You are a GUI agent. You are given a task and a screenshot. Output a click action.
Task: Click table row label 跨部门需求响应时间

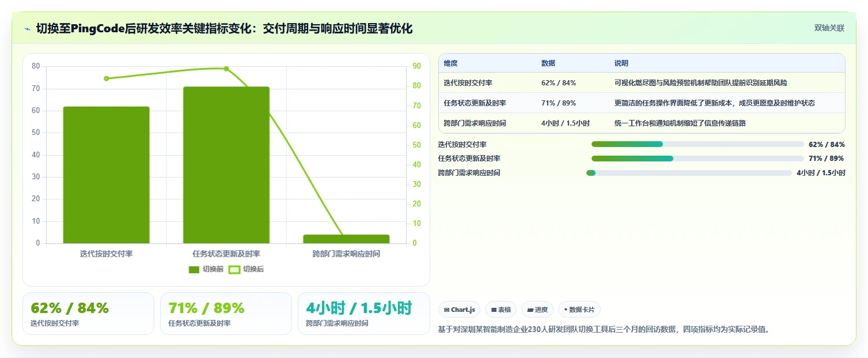pyautogui.click(x=475, y=123)
